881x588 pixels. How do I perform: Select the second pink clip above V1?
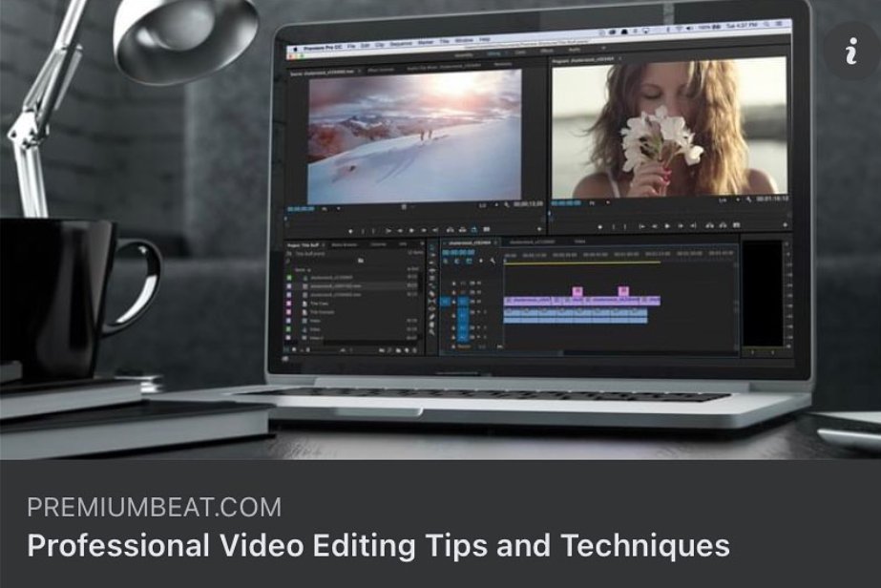[623, 291]
